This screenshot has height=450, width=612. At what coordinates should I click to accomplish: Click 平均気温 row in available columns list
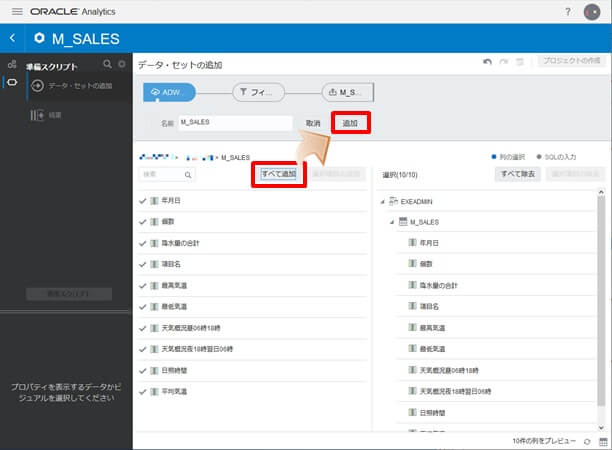(x=253, y=391)
